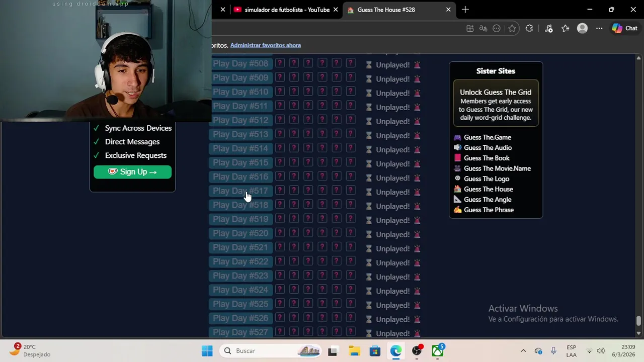Open Play Day #515 puzzle
Screen dimensions: 644x362
click(241, 162)
